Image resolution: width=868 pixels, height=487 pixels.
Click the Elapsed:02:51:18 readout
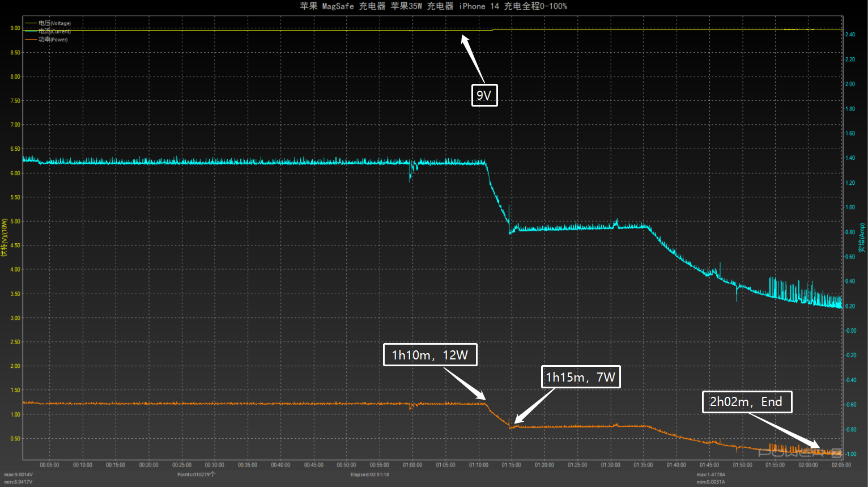point(369,475)
